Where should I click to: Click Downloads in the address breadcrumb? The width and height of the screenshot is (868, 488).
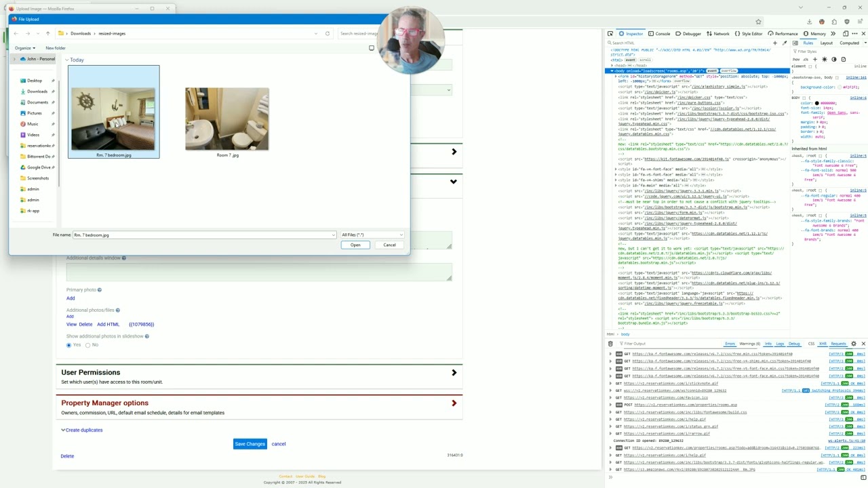(x=81, y=33)
